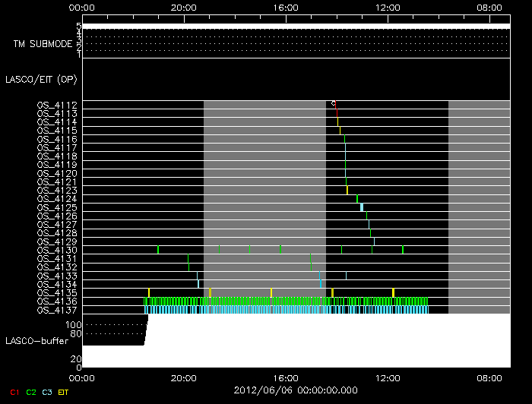The image size is (532, 404).
Task: Click the LASCO-buffer 20 axis value
Action: 76,359
